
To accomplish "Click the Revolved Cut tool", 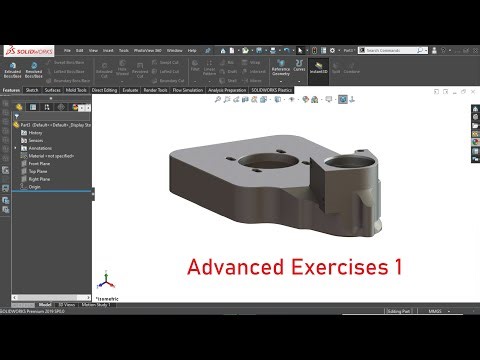I will click(140, 70).
